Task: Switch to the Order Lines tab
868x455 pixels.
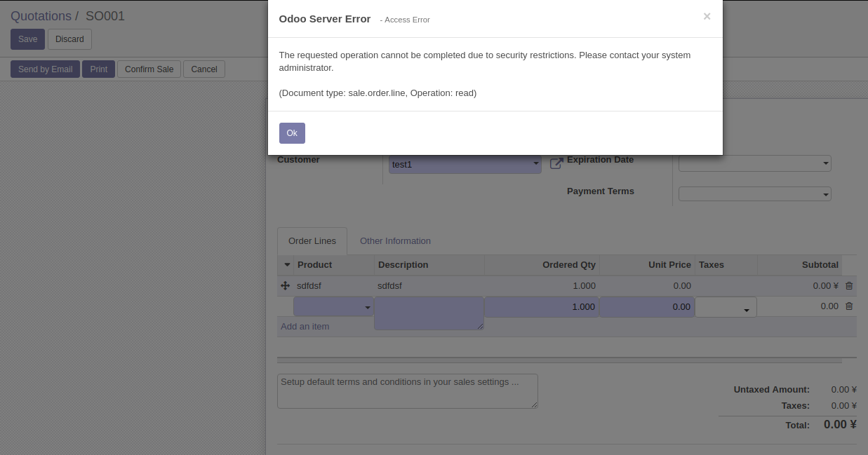Action: coord(312,240)
